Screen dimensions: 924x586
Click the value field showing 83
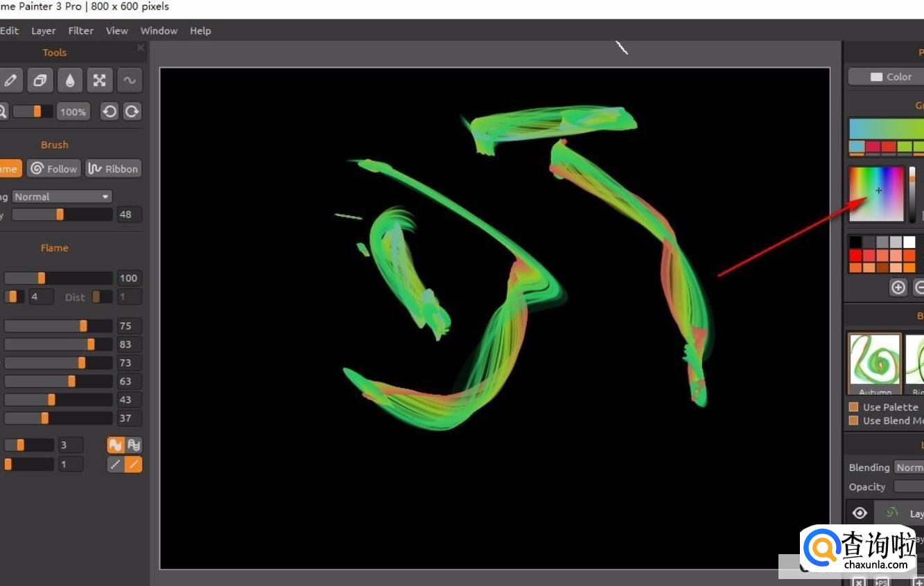point(129,344)
